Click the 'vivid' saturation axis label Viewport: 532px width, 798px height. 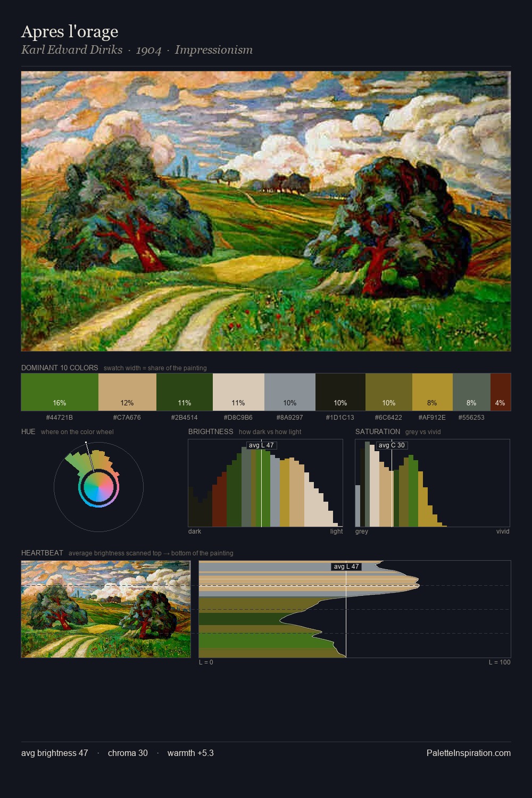[x=503, y=531]
